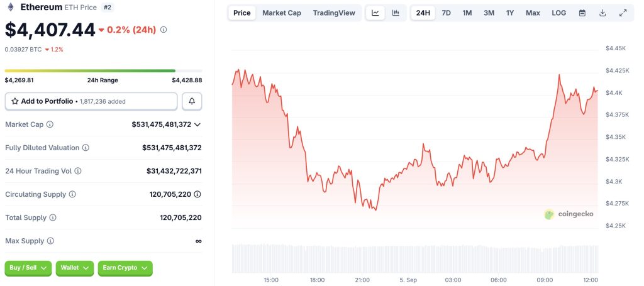Toggle LOG scale on chart
Image resolution: width=644 pixels, height=286 pixels.
tap(558, 13)
